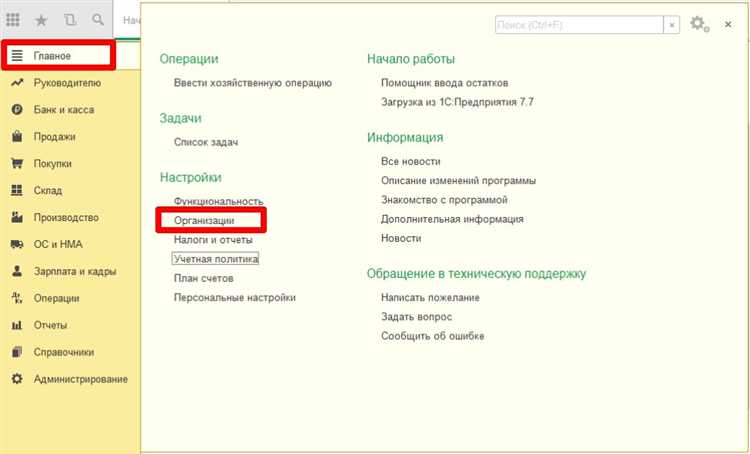Open the Склад section
The width and height of the screenshot is (750, 454).
pyautogui.click(x=48, y=190)
